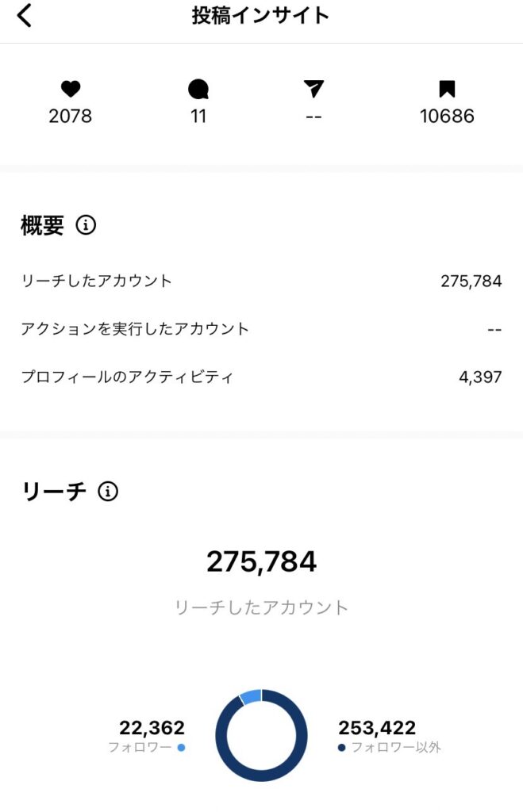
Task: Click the light blue フォロワー legend dot
Action: click(x=182, y=747)
